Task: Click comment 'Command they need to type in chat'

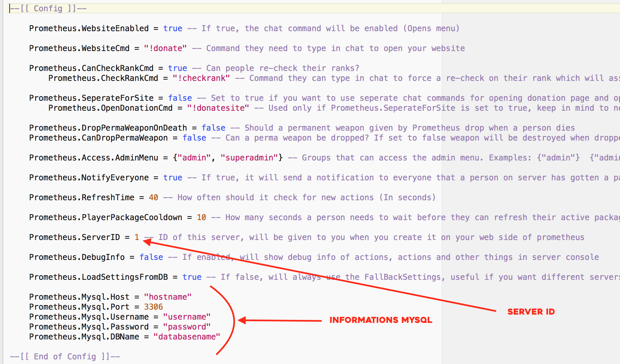Action: click(285, 48)
